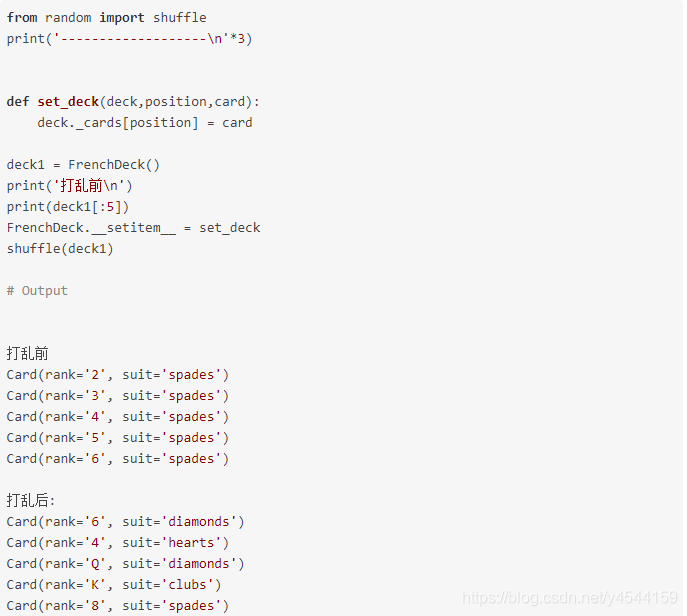Viewport: 687px width, 616px height.
Task: Click the '打乱前' output heading
Action: tap(27, 353)
